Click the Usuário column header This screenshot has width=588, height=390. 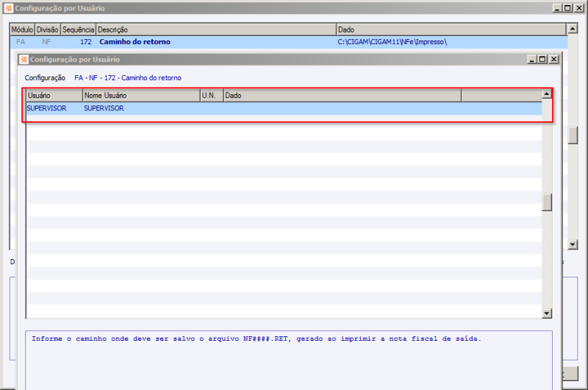[54, 96]
